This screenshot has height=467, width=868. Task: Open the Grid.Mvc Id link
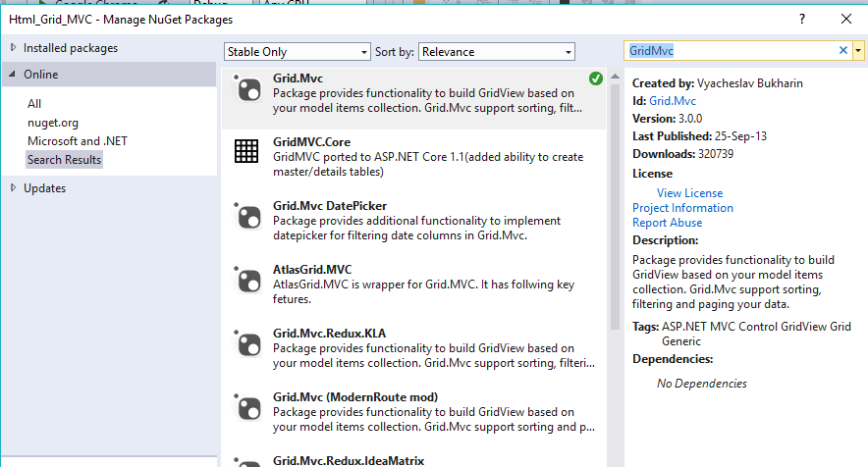[x=673, y=101]
